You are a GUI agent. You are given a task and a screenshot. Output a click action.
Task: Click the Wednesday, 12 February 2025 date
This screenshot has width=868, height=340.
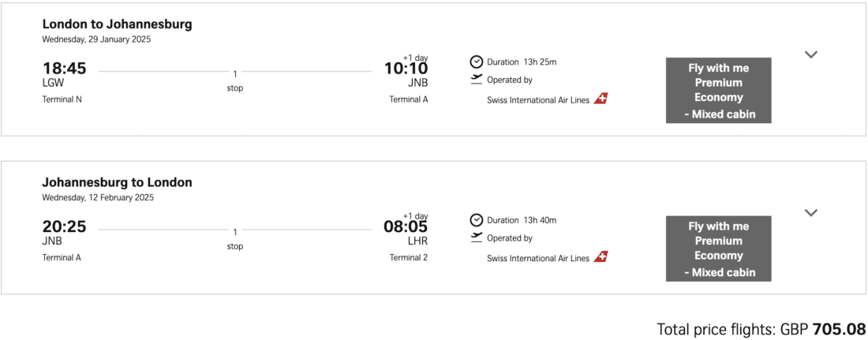pyautogui.click(x=98, y=197)
